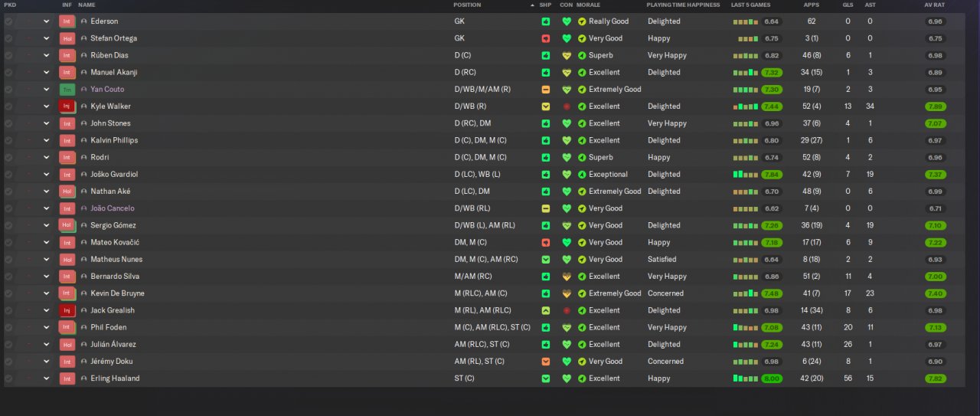Image resolution: width=980 pixels, height=416 pixels.
Task: Click Erling Haaland's last 5 games form bars
Action: (746, 378)
